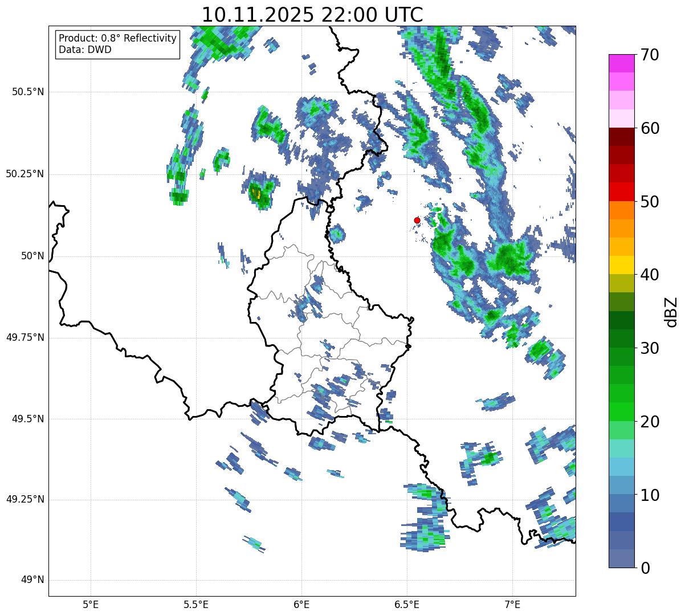Click the olive colorbar segment below 40
This screenshot has width=685, height=616.
[x=621, y=284]
